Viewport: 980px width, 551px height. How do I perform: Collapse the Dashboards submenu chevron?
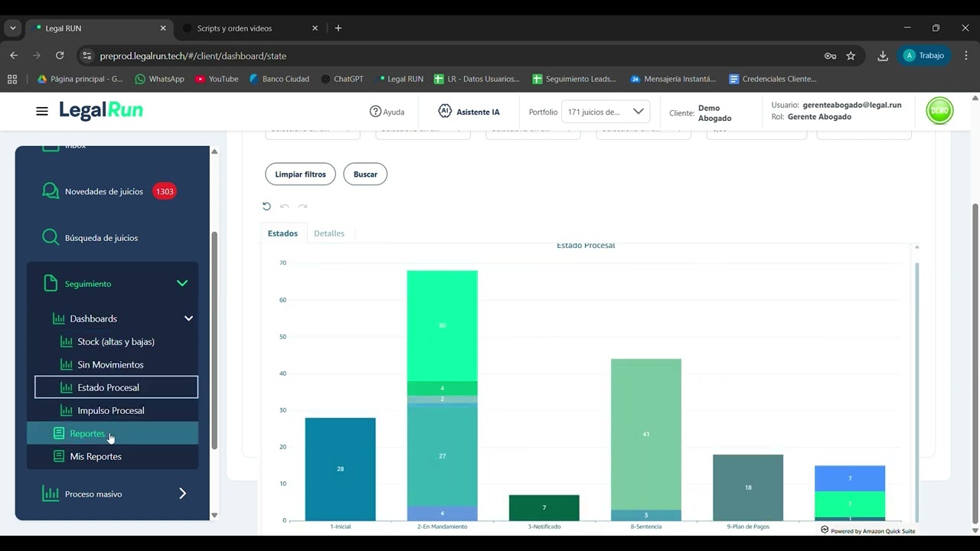point(188,318)
